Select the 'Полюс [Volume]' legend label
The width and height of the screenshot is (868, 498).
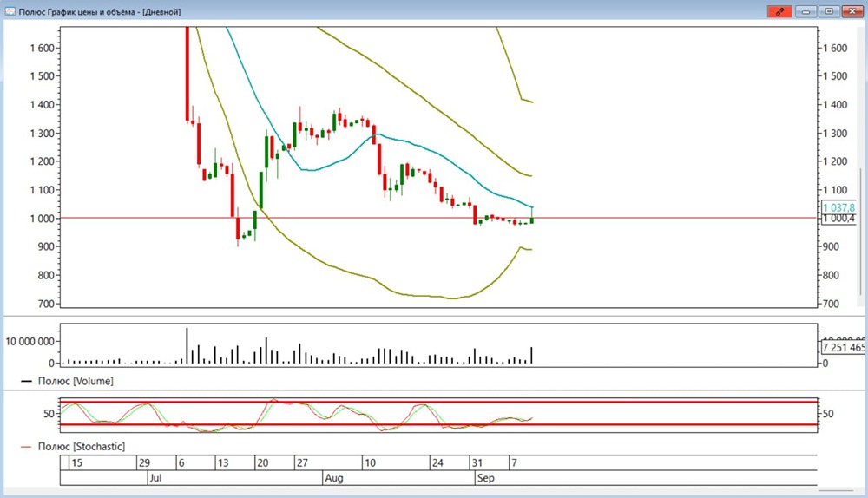tap(76, 381)
